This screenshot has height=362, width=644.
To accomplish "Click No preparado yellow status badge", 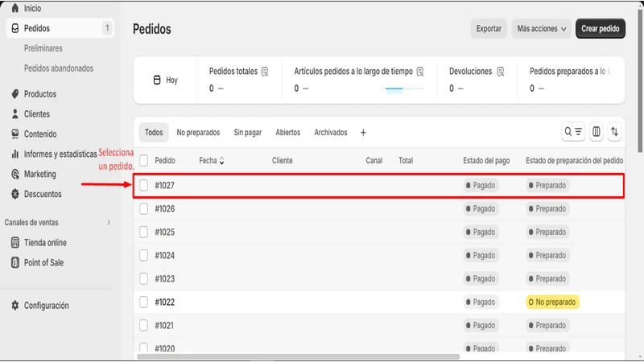I will pyautogui.click(x=552, y=302).
